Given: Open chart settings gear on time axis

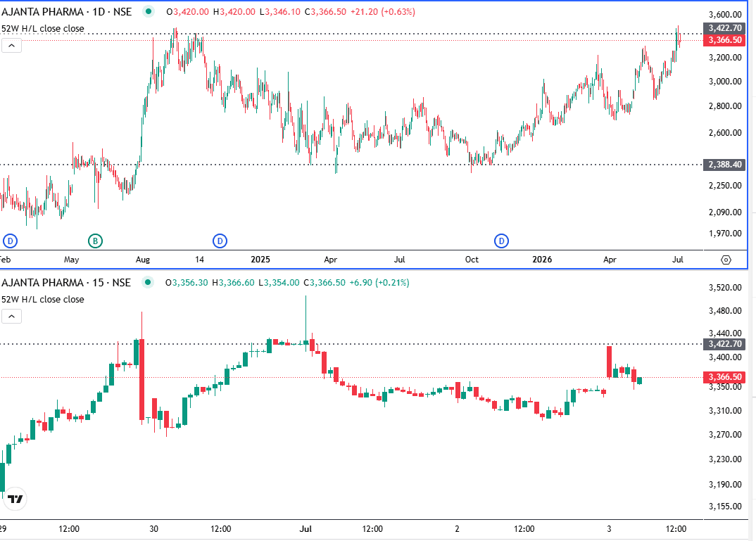Looking at the screenshot, I should 726,260.
